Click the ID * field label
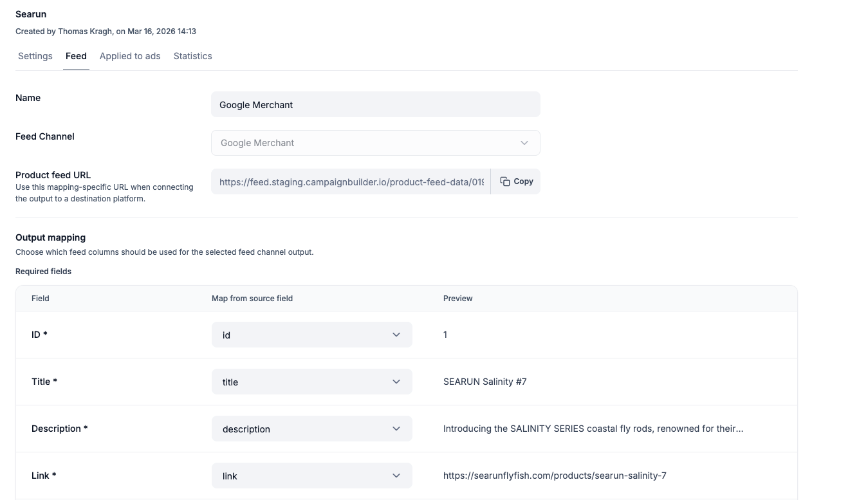The width and height of the screenshot is (868, 500). point(39,335)
